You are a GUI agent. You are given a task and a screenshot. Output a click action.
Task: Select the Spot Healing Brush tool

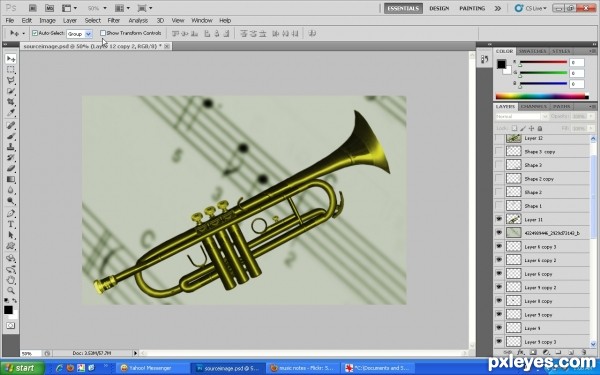pos(11,126)
